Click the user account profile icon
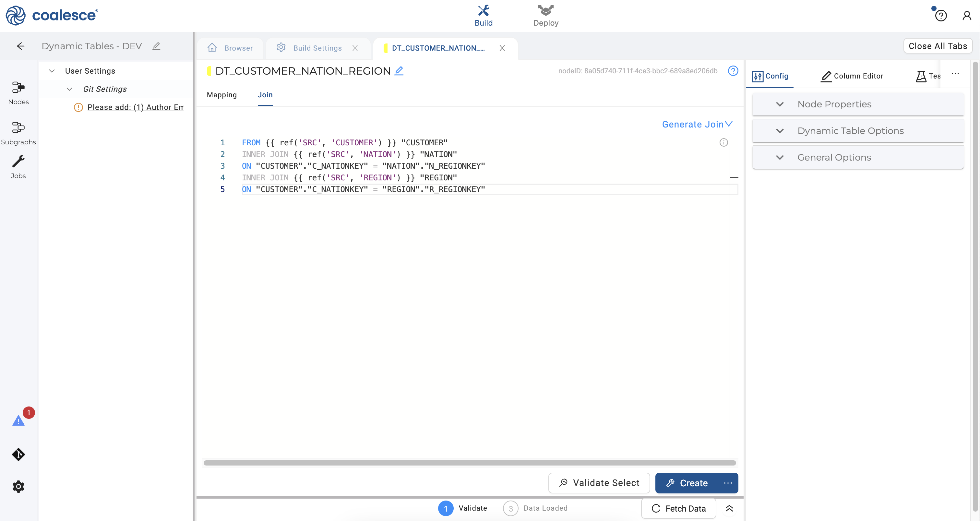Image resolution: width=980 pixels, height=521 pixels. [x=966, y=16]
